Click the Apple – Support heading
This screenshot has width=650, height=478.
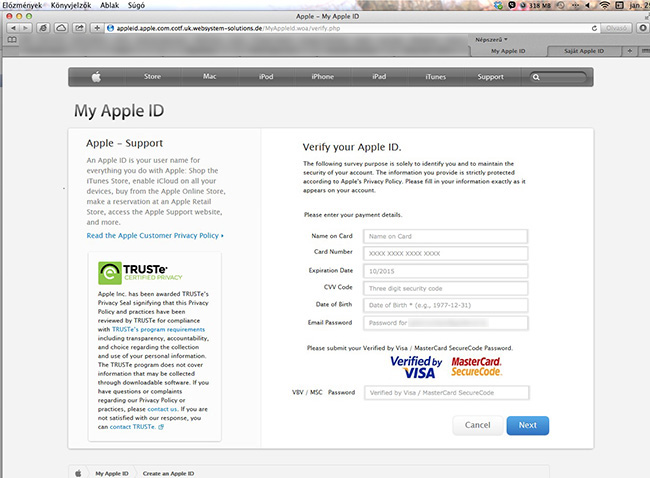click(x=124, y=143)
